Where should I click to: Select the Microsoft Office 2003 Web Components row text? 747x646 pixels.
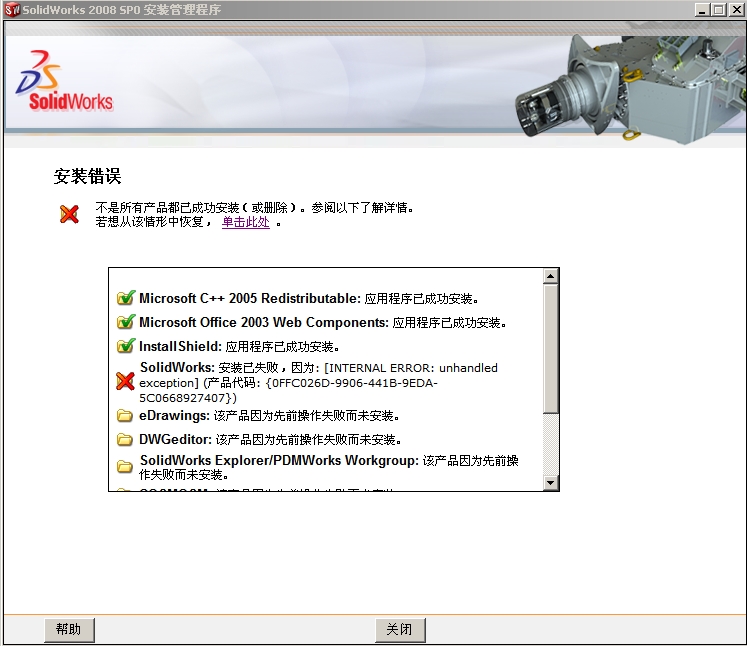point(323,323)
